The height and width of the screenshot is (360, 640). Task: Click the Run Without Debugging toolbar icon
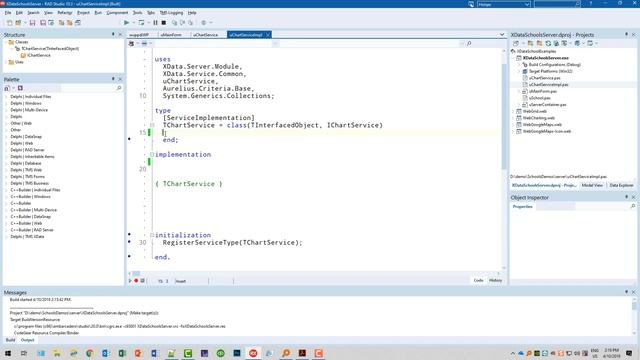point(141,23)
